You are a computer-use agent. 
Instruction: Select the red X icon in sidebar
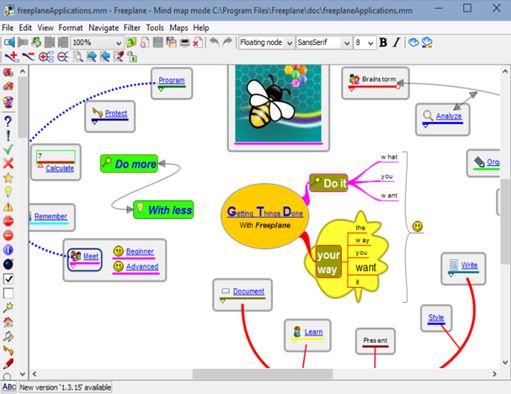click(x=8, y=163)
